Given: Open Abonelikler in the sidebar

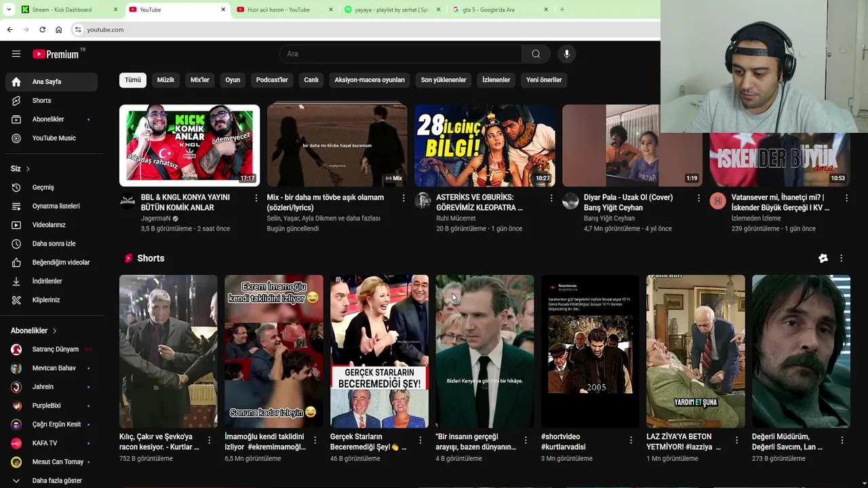Looking at the screenshot, I should click(52, 119).
